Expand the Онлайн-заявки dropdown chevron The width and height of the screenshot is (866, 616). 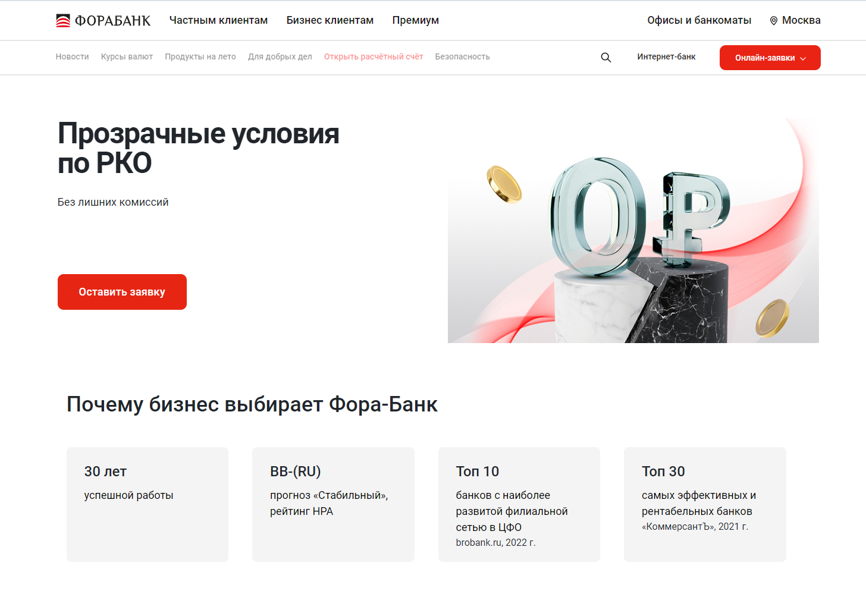click(x=803, y=58)
